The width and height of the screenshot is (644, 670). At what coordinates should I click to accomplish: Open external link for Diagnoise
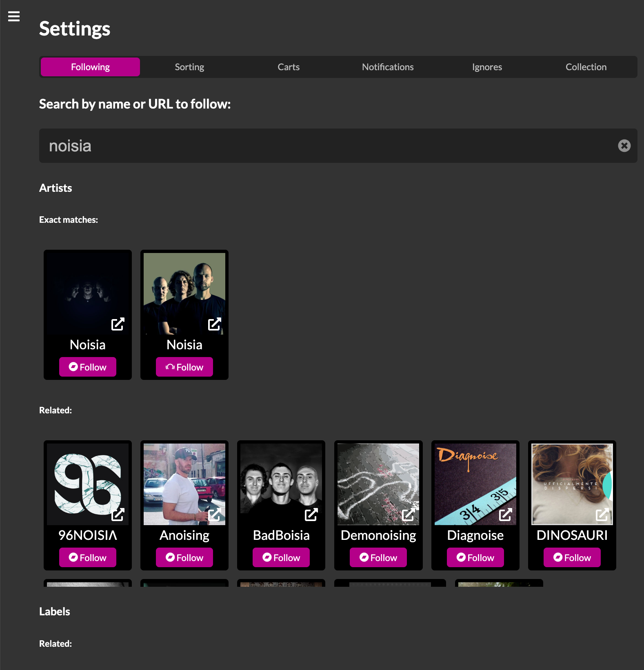(505, 515)
